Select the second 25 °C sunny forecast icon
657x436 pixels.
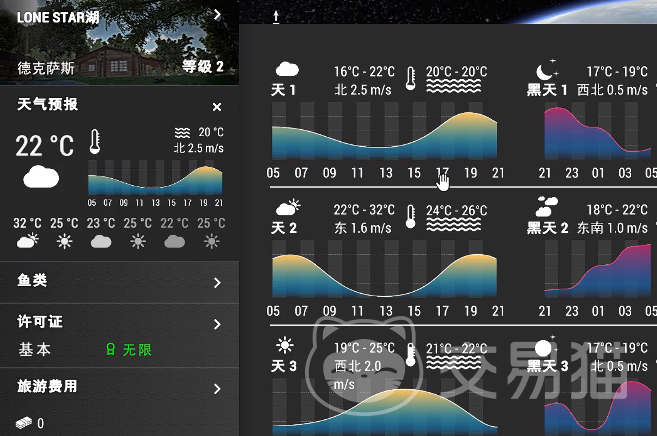138,241
